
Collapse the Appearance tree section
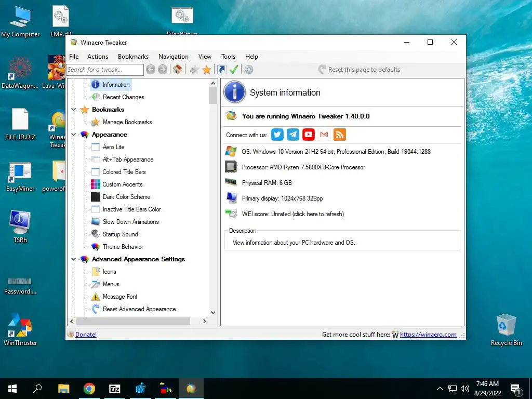click(74, 135)
